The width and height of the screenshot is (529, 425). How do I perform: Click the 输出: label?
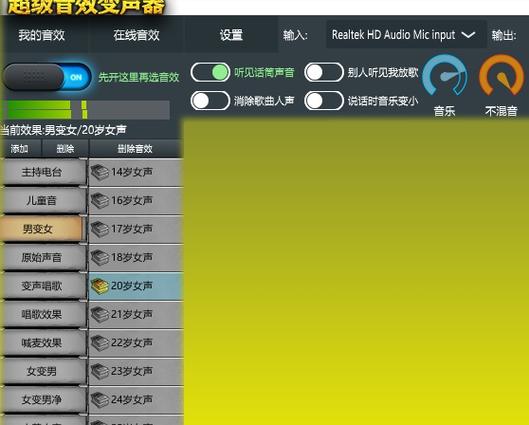click(x=504, y=35)
